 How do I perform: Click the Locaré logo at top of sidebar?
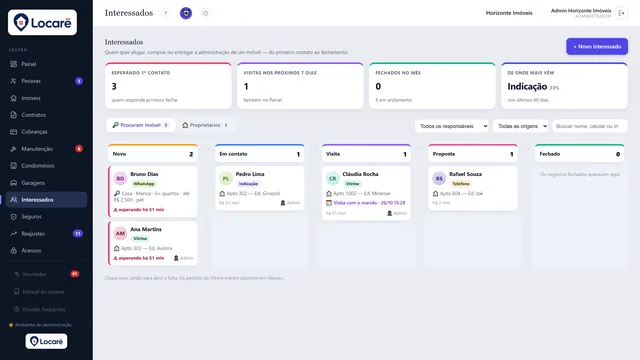click(x=42, y=22)
